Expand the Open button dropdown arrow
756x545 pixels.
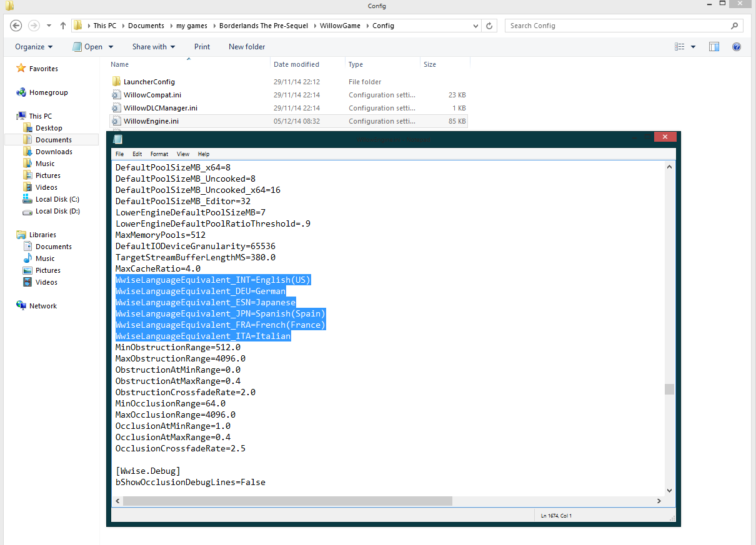(111, 47)
